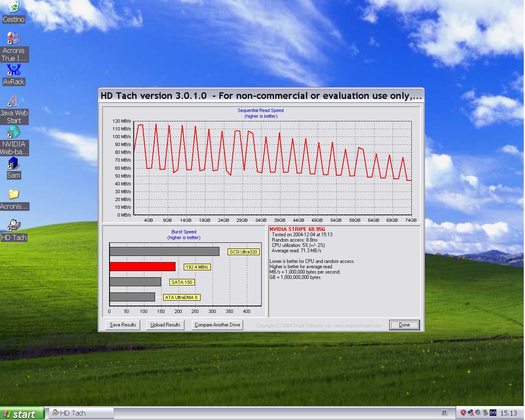The height and width of the screenshot is (420, 525).
Task: Click the blue wireless signal tray icon
Action: (x=493, y=413)
